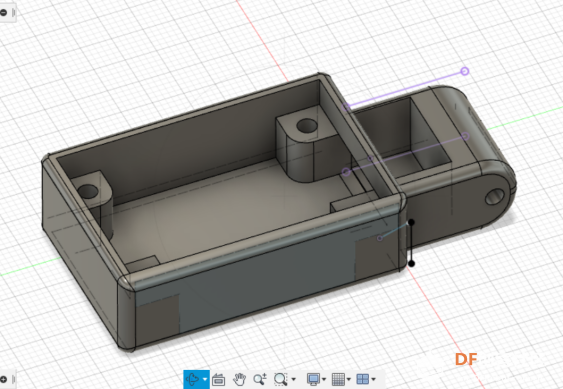Click the Grid and Snaps icon
The width and height of the screenshot is (563, 389).
(x=338, y=379)
